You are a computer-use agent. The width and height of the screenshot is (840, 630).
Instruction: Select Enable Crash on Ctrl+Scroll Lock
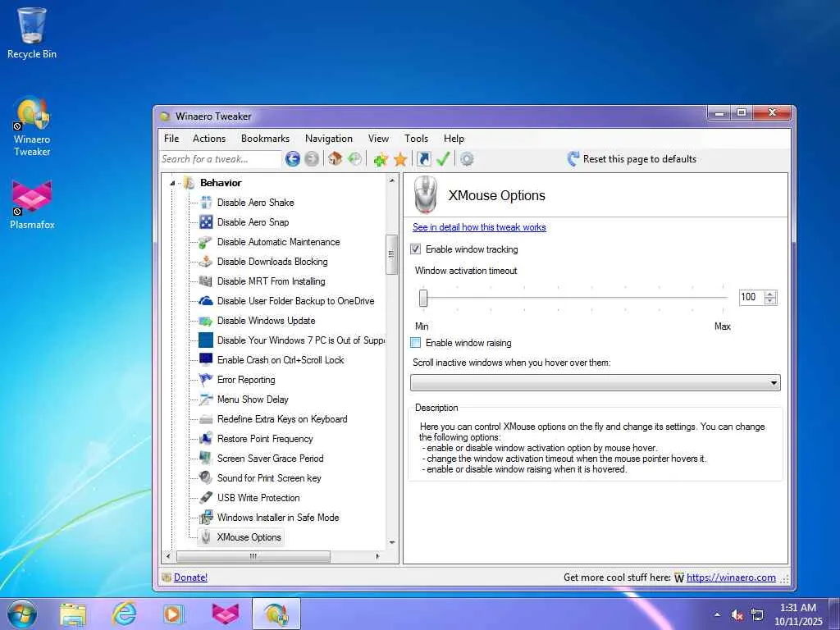pyautogui.click(x=281, y=360)
